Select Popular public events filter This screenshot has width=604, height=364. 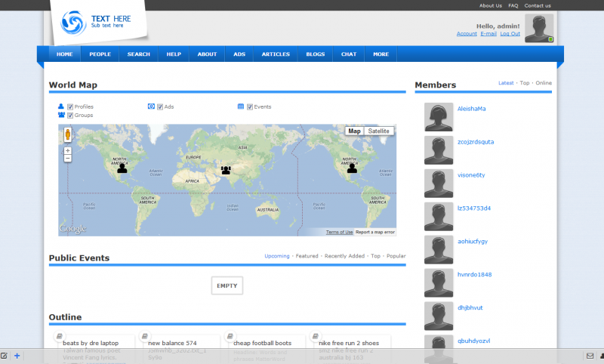coord(396,256)
